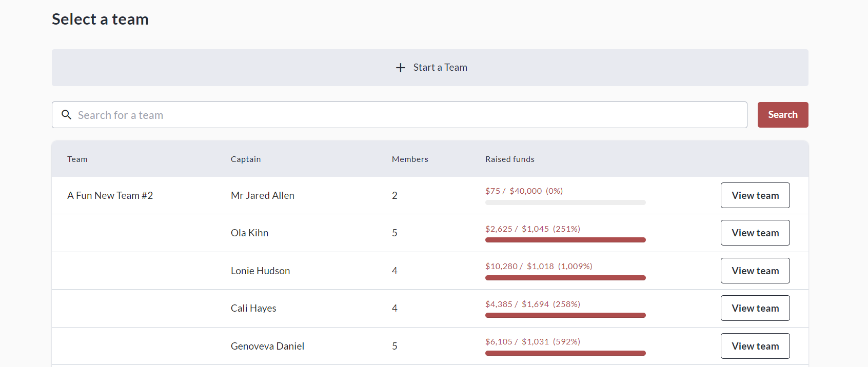View team captained by Mr Jared Allen
The image size is (868, 367).
pos(755,195)
